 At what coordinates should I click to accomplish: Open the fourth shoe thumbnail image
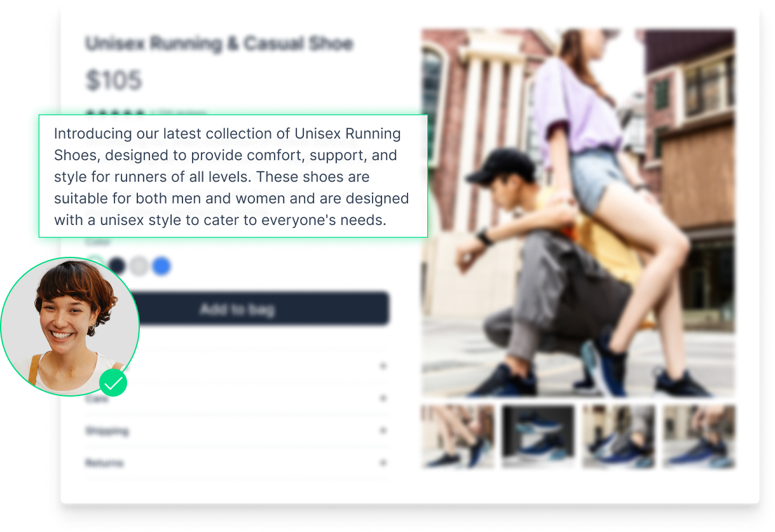click(x=699, y=437)
